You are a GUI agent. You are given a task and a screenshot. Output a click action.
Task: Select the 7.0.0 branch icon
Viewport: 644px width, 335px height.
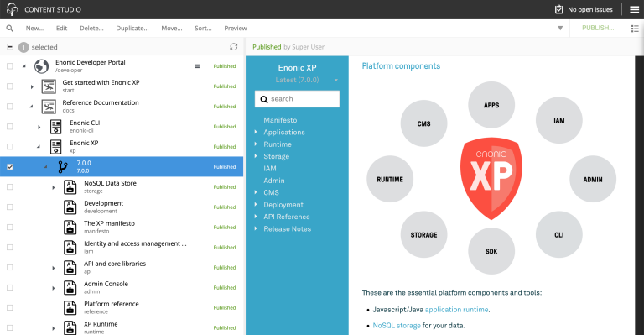tap(63, 167)
